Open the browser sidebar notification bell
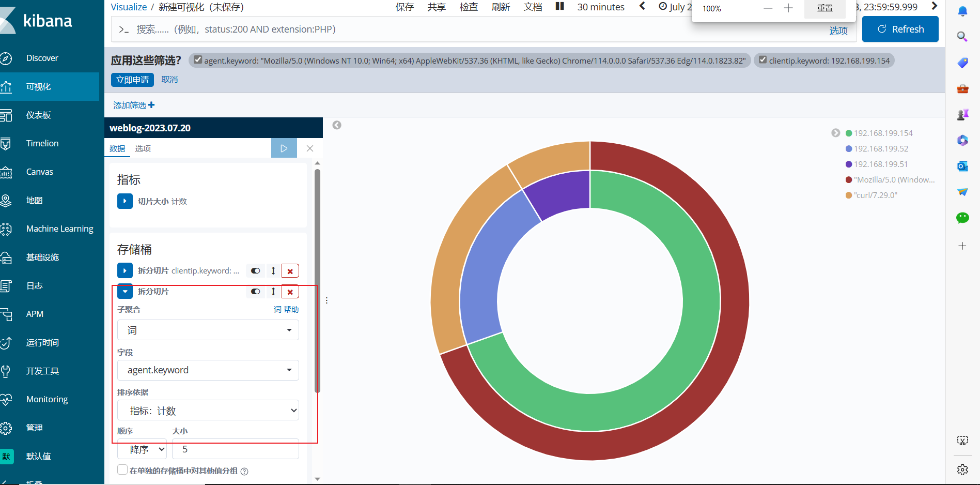This screenshot has width=980, height=485. pos(962,11)
